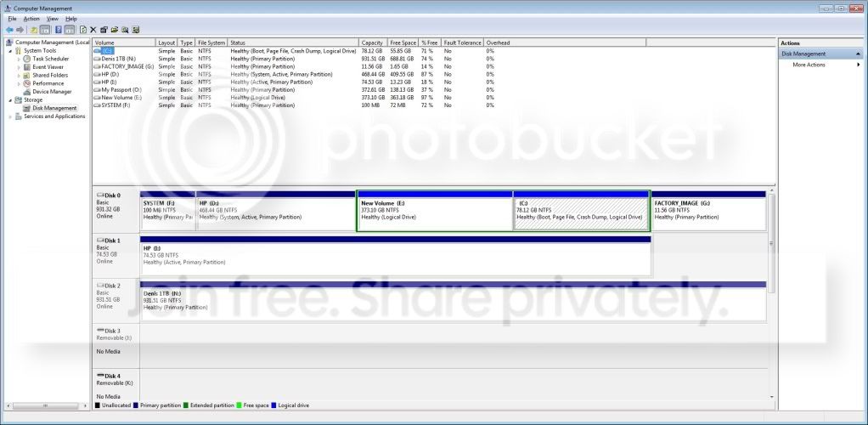Click the Task Scheduler clock icon
868x425 pixels.
pyautogui.click(x=27, y=59)
